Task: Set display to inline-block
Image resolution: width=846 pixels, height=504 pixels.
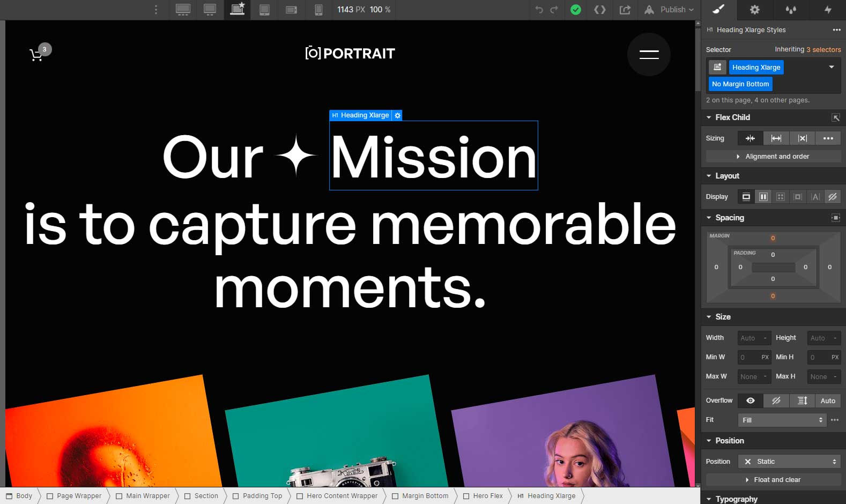Action: pyautogui.click(x=798, y=197)
